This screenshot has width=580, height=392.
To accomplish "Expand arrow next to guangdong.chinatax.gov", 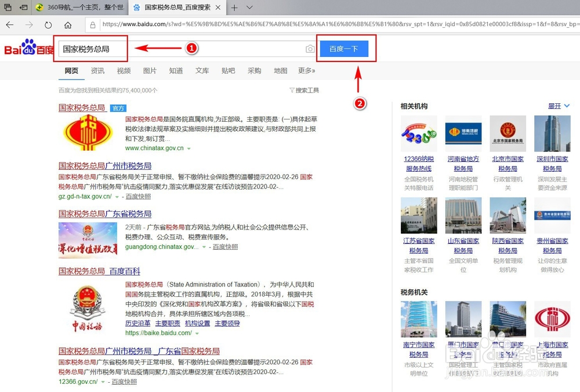I will [204, 247].
